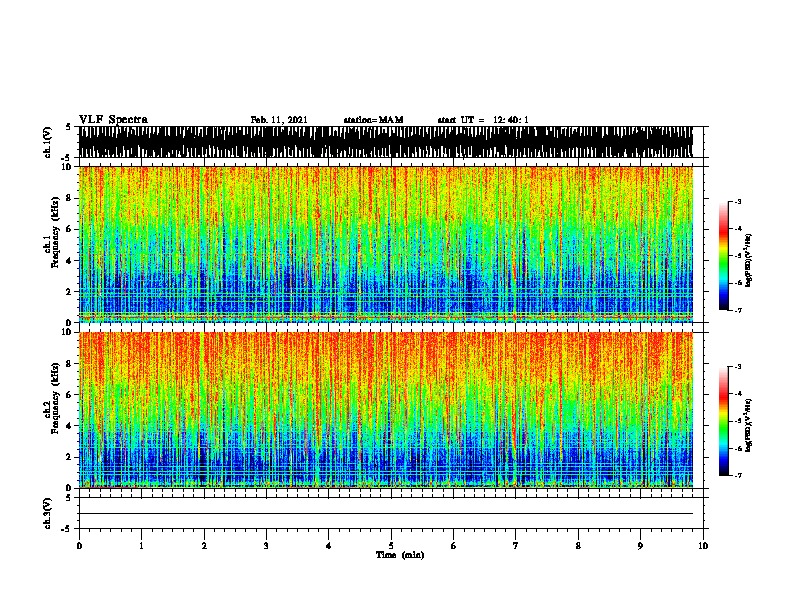The height and width of the screenshot is (612, 792).
Task: Click the "ch.2 Frequency (kHz)" axis label
Action: tap(51, 399)
